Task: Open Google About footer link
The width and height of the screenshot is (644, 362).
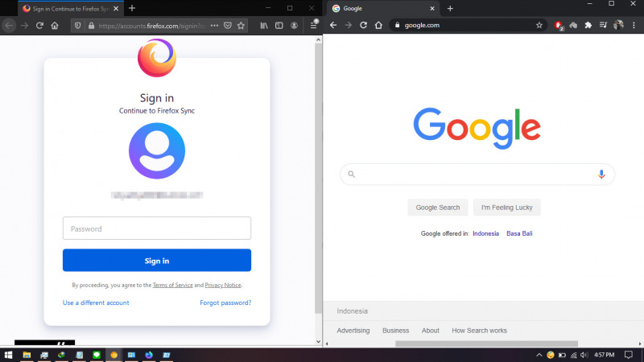Action: pos(431,331)
